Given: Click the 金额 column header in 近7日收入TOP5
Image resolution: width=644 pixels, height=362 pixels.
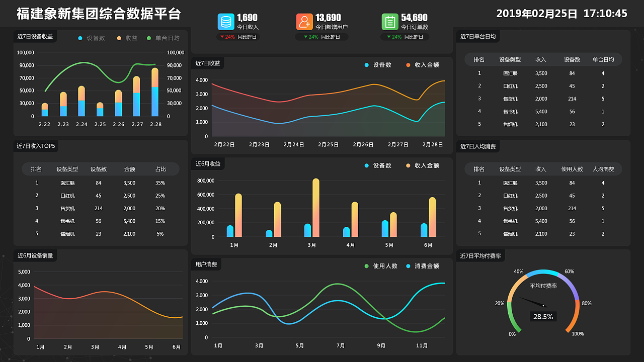Looking at the screenshot, I should 129,169.
